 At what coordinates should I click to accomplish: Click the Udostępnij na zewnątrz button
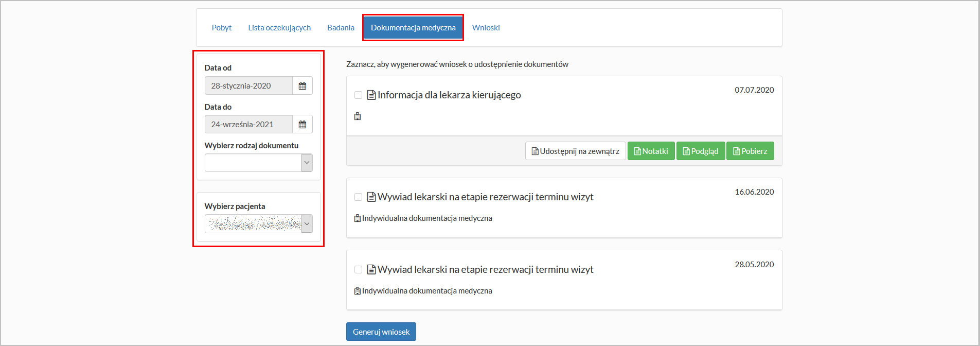click(575, 151)
